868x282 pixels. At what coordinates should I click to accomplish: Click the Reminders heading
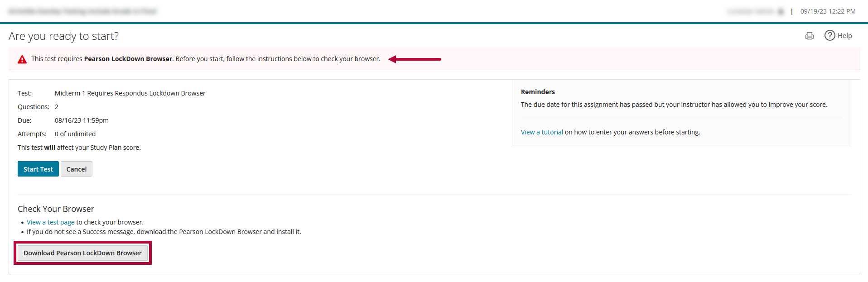point(538,92)
